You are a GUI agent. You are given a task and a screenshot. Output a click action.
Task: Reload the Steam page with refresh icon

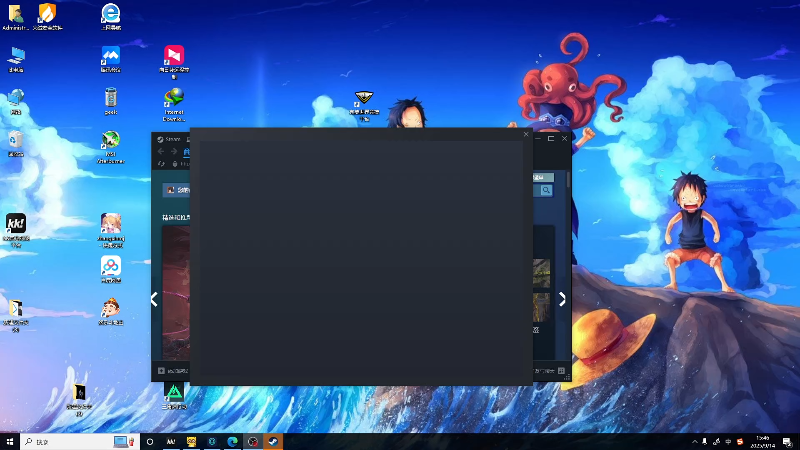pyautogui.click(x=161, y=164)
